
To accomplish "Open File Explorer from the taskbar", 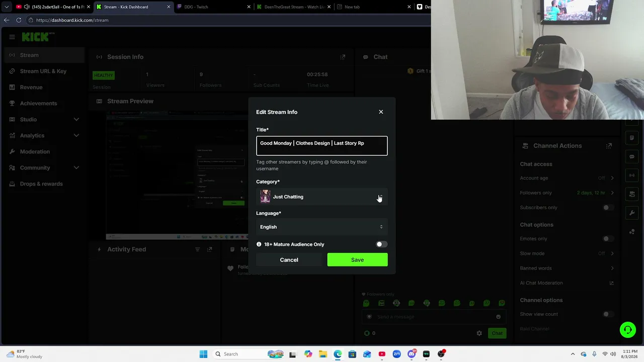I will coord(323,354).
